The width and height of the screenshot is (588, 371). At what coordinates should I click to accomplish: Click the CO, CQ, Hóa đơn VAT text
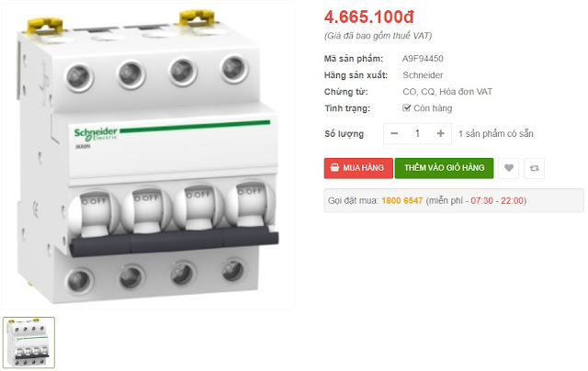click(x=447, y=92)
